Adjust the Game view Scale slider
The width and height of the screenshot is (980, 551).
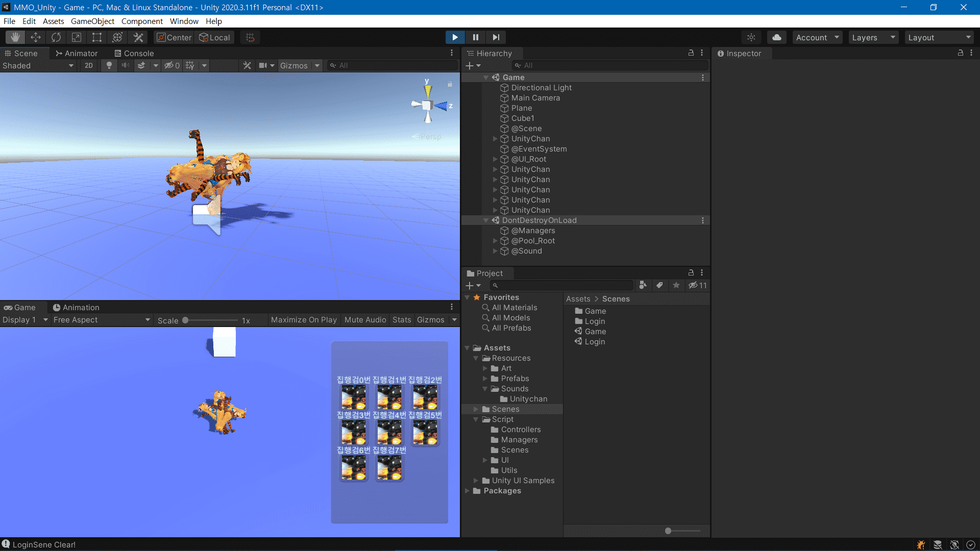point(186,320)
